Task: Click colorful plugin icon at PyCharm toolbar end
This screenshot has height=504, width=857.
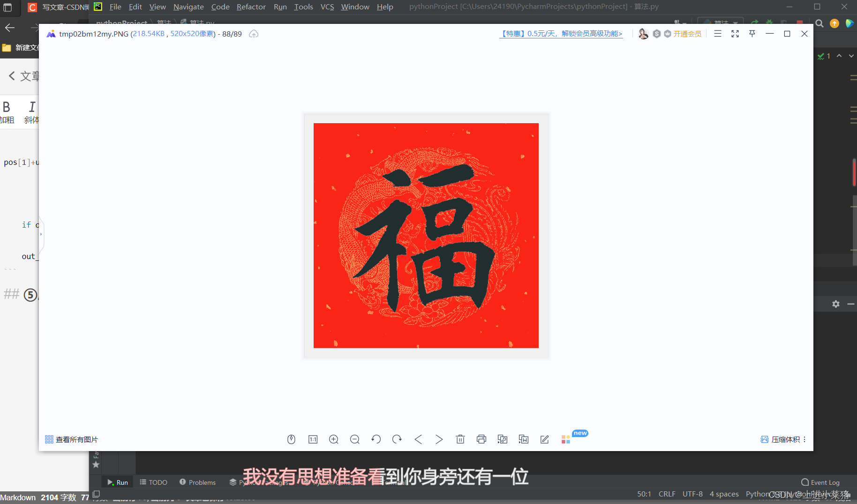Action: tap(849, 23)
